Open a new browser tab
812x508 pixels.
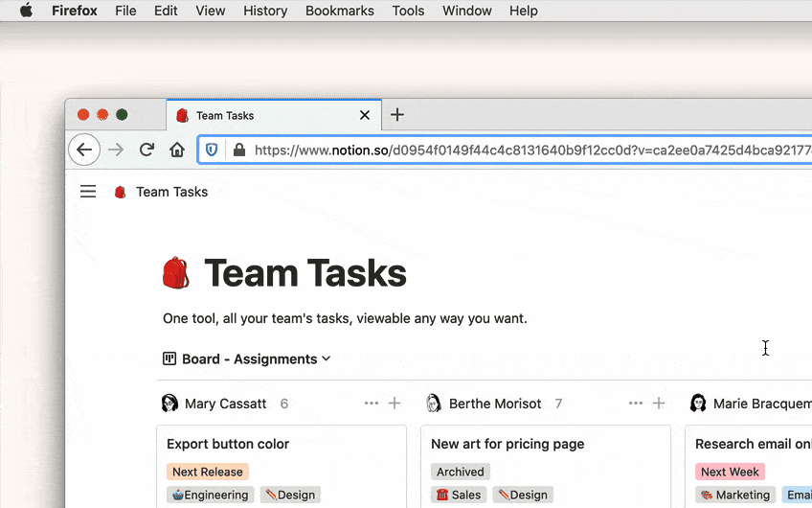click(x=397, y=115)
